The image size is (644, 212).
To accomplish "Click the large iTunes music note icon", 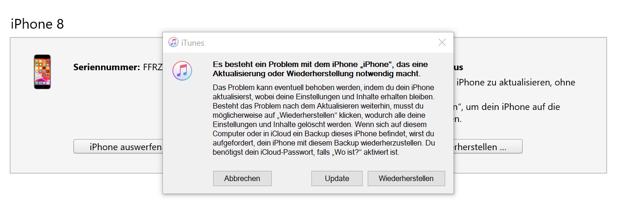I will pyautogui.click(x=182, y=71).
